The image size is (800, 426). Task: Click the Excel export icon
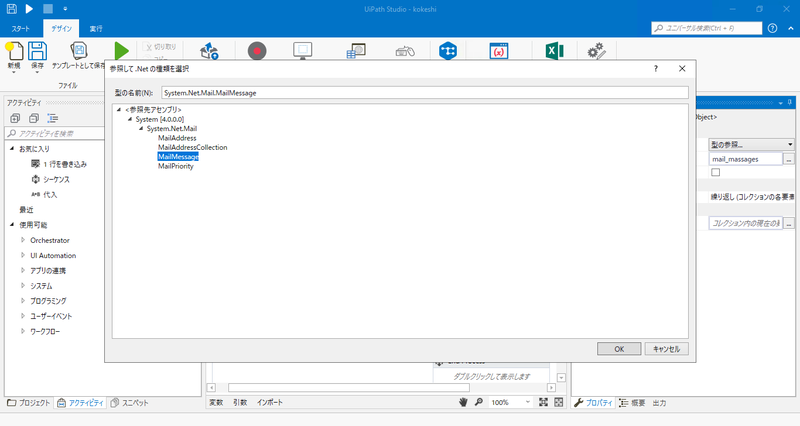[554, 51]
